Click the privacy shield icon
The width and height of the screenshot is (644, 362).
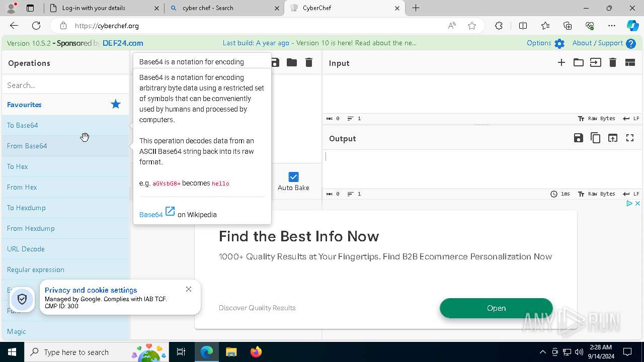[x=22, y=300]
